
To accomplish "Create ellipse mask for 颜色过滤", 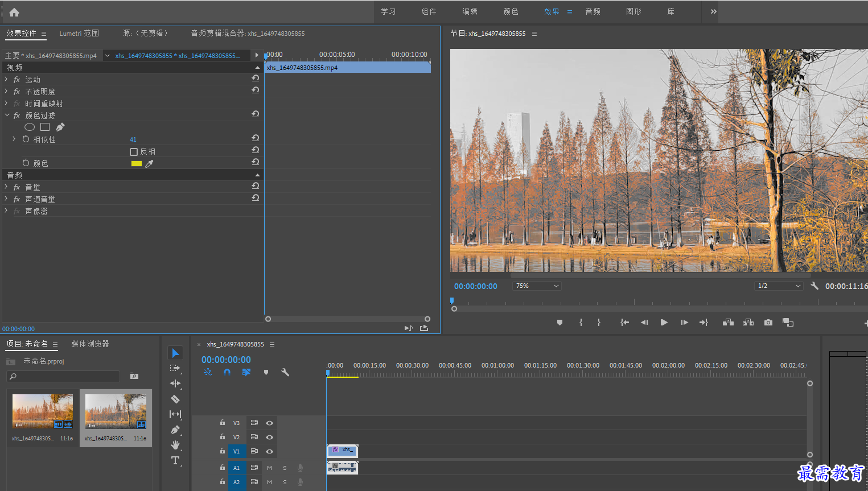I will (x=30, y=127).
